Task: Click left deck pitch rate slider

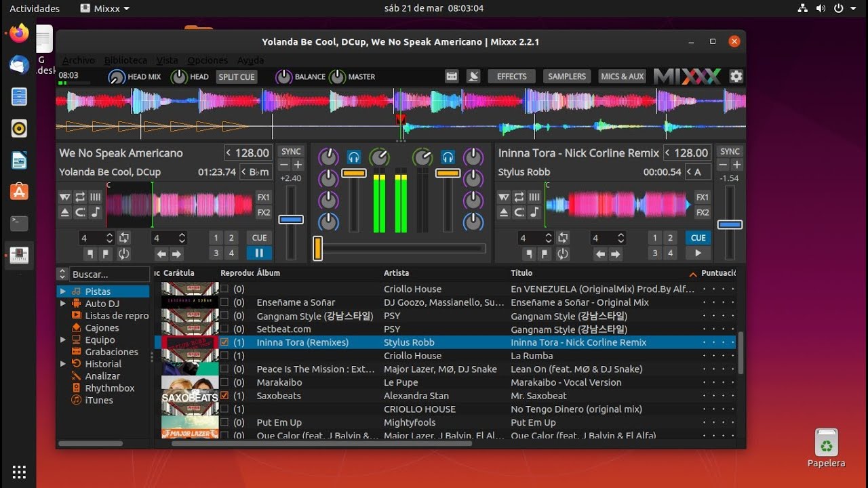Action: pos(291,220)
